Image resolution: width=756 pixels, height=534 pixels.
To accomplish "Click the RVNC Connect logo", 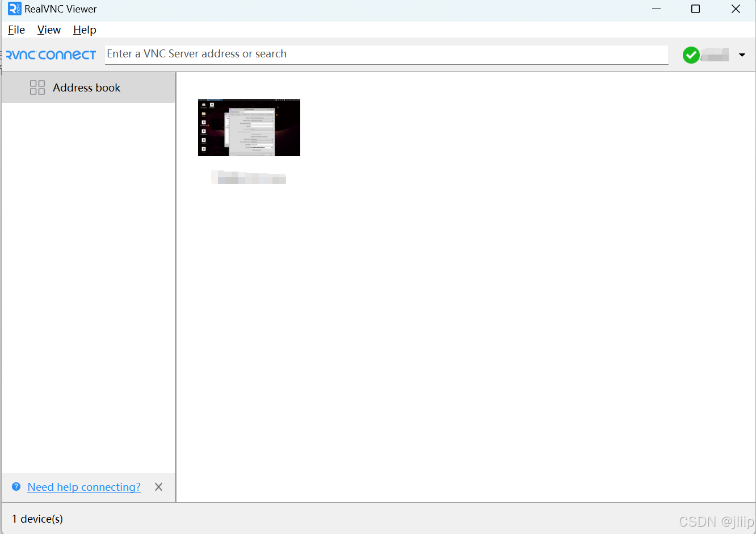I will click(51, 55).
